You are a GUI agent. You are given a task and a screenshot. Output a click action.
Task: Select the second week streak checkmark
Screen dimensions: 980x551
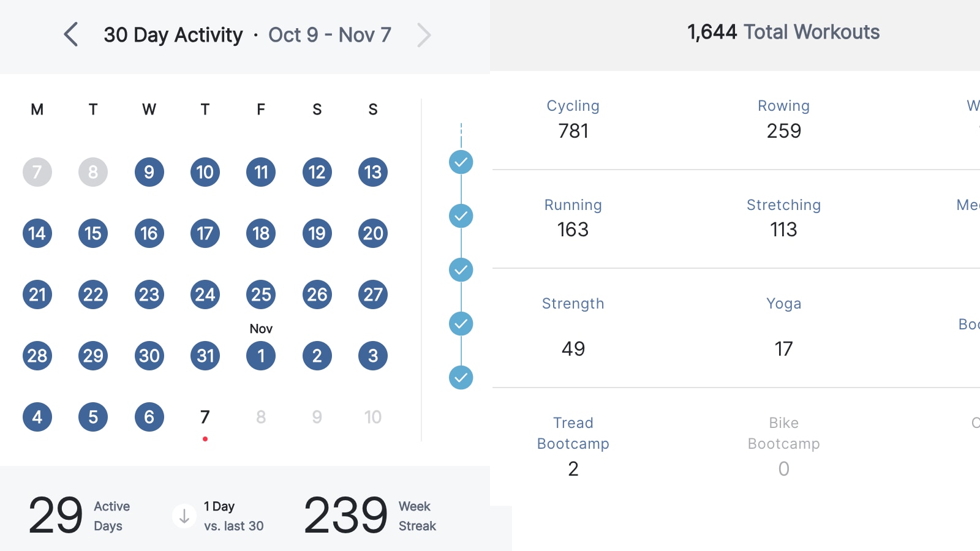tap(461, 216)
